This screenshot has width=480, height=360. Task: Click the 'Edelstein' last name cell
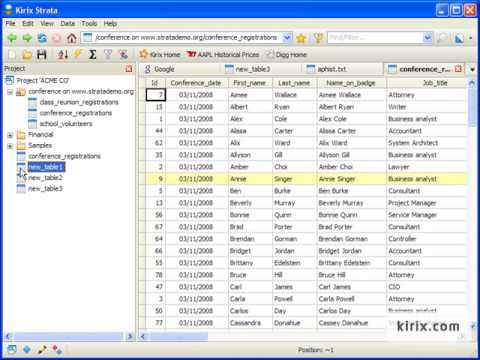(x=294, y=263)
